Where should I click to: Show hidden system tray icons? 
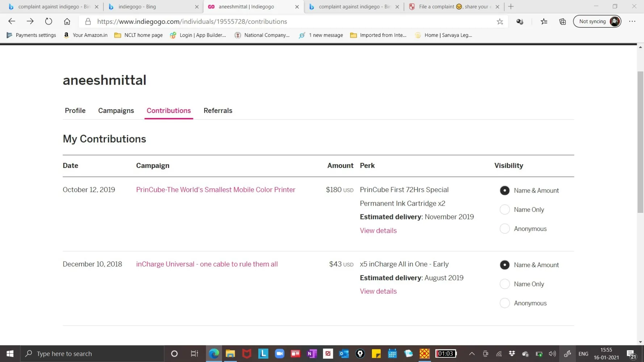(472, 354)
